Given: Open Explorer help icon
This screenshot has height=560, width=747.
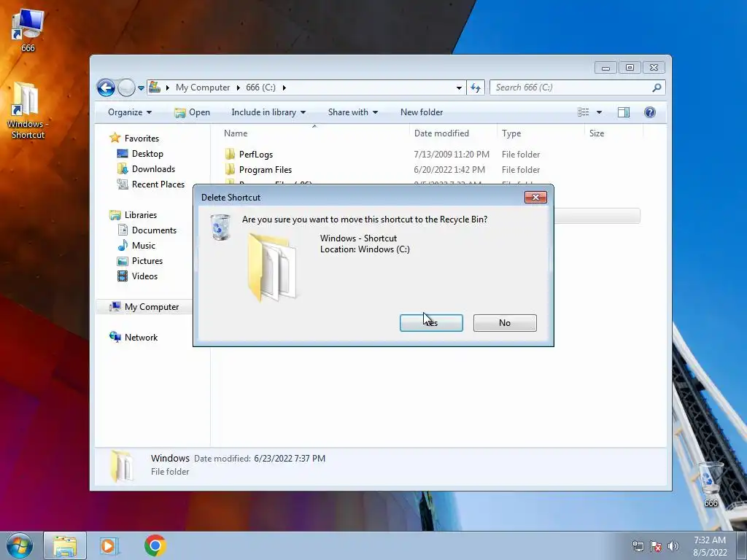Looking at the screenshot, I should click(650, 112).
